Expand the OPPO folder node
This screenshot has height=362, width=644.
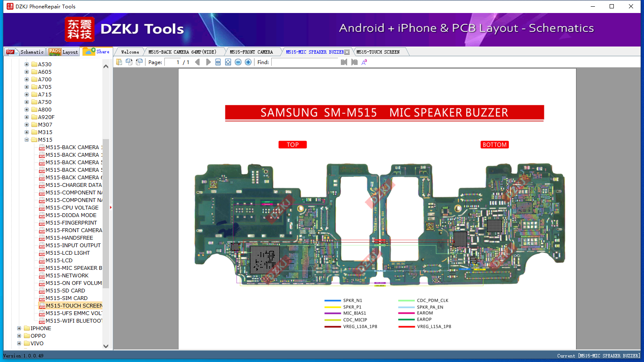(19, 336)
